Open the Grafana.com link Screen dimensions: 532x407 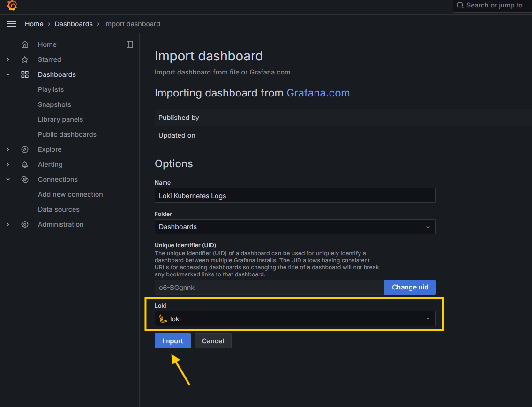(318, 93)
